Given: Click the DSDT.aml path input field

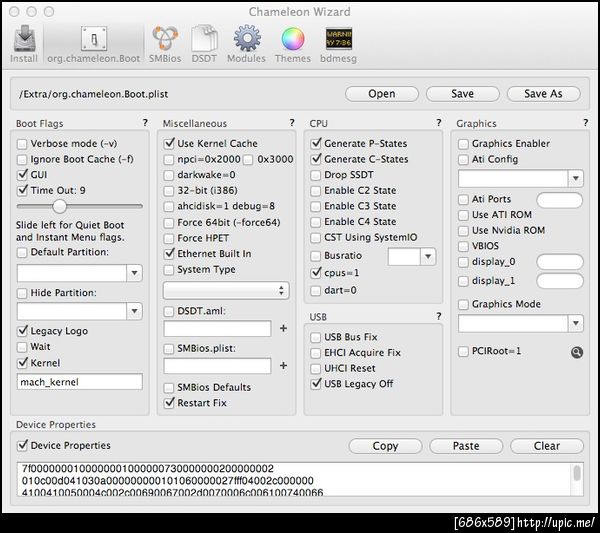Looking at the screenshot, I should click(217, 329).
